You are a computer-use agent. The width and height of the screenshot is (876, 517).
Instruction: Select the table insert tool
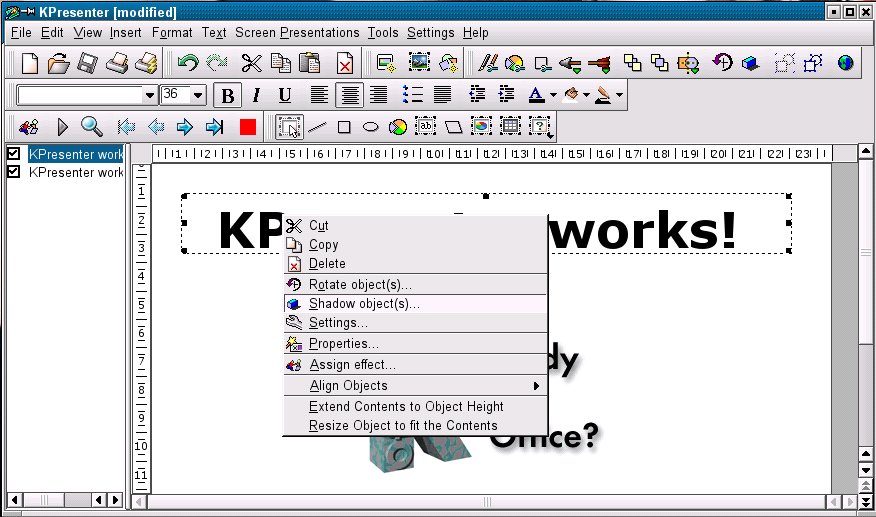click(510, 127)
